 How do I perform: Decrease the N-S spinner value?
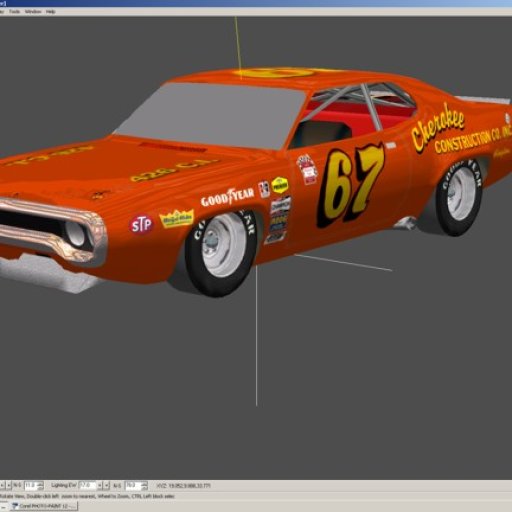click(x=41, y=488)
